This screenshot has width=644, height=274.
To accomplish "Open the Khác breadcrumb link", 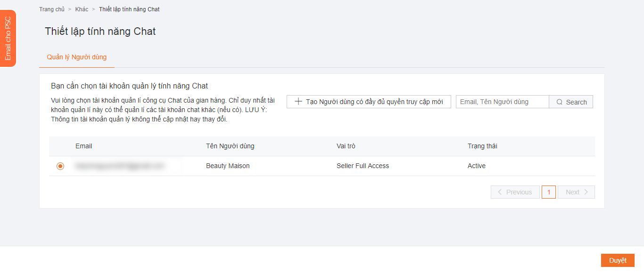I will (82, 9).
